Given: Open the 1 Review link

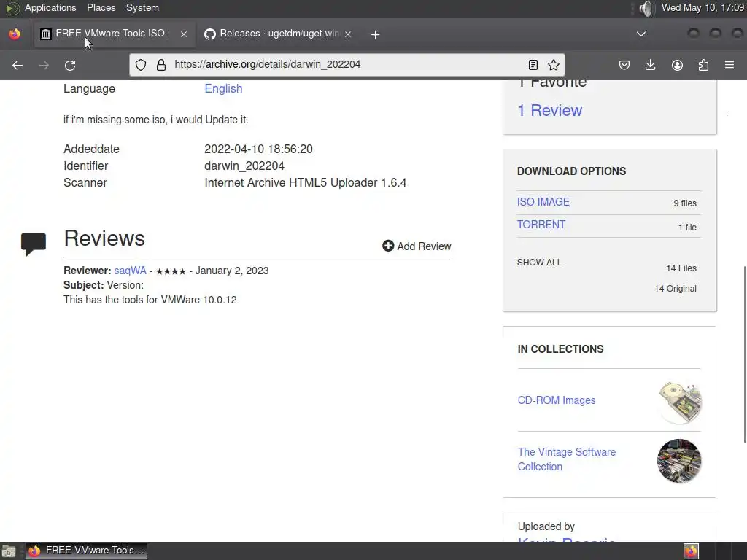Looking at the screenshot, I should pos(550,111).
